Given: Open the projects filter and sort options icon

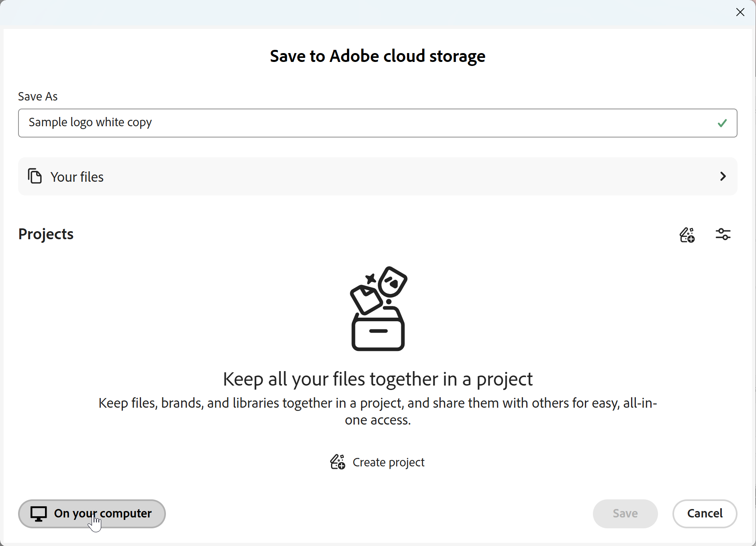Looking at the screenshot, I should [723, 234].
